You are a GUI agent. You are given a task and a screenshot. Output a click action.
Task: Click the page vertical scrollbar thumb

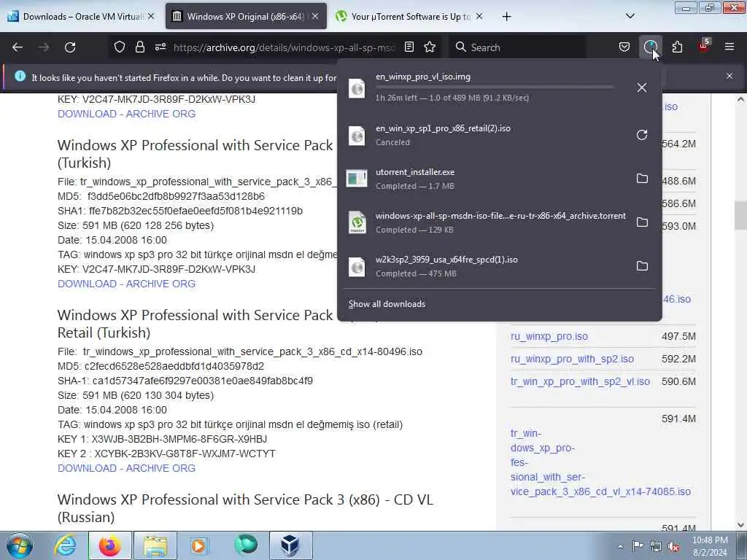tap(740, 214)
